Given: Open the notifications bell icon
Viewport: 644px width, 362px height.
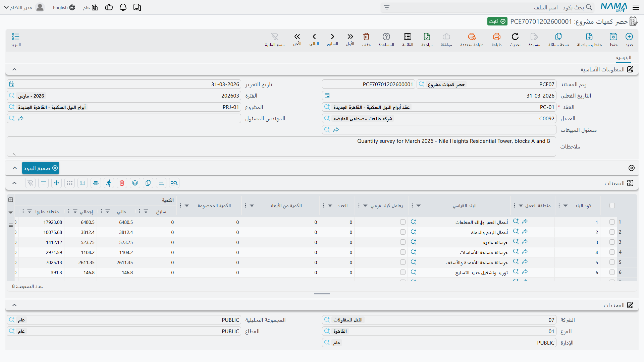Looking at the screenshot, I should pos(123,7).
